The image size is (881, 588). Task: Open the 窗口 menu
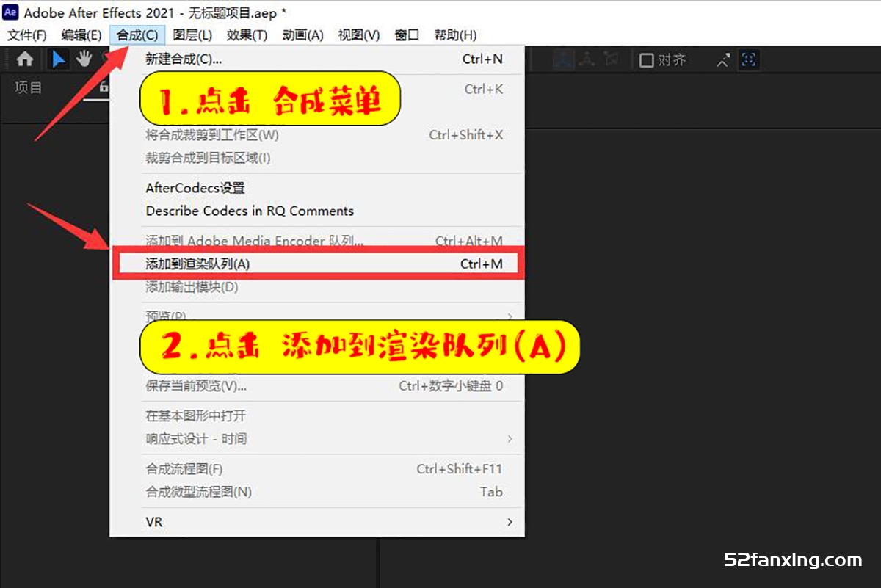407,35
